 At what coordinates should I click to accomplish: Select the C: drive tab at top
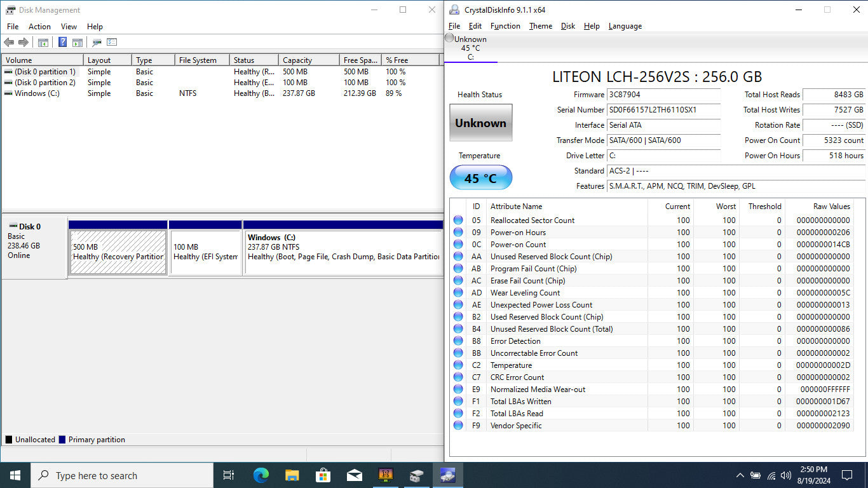(x=470, y=48)
